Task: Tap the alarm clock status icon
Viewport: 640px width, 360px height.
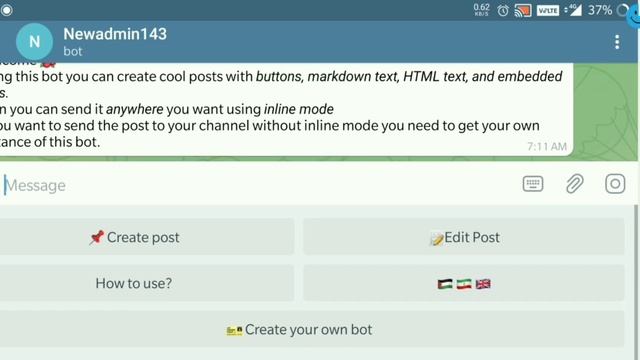Action: pos(503,10)
